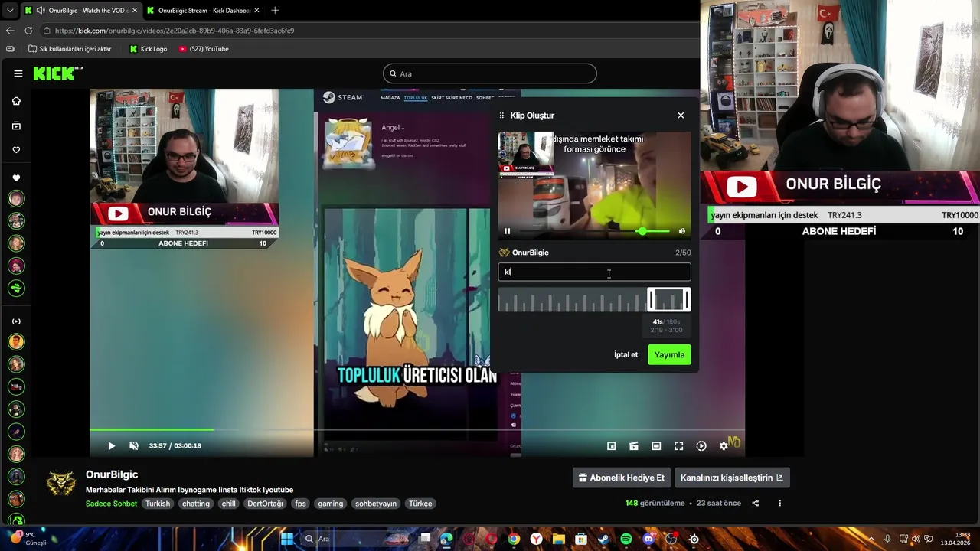
Task: Close the Kick Dashboard tab
Action: pos(256,11)
